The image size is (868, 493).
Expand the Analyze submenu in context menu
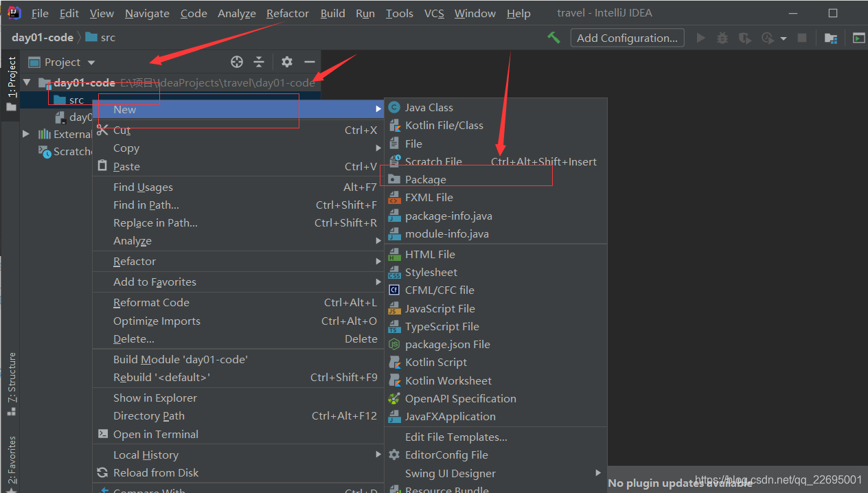coord(378,241)
